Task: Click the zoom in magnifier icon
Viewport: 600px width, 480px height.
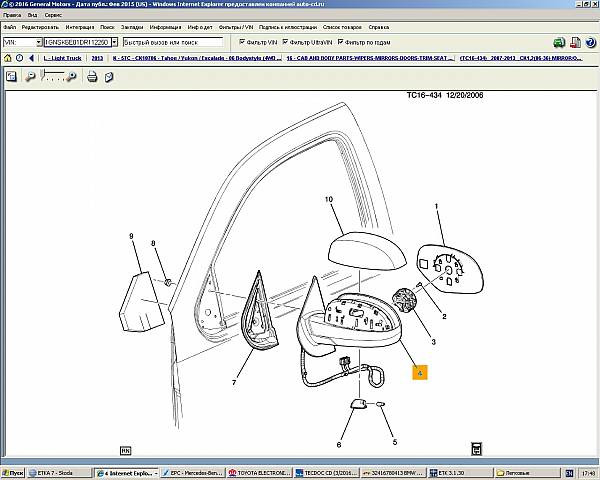Action: tap(70, 77)
